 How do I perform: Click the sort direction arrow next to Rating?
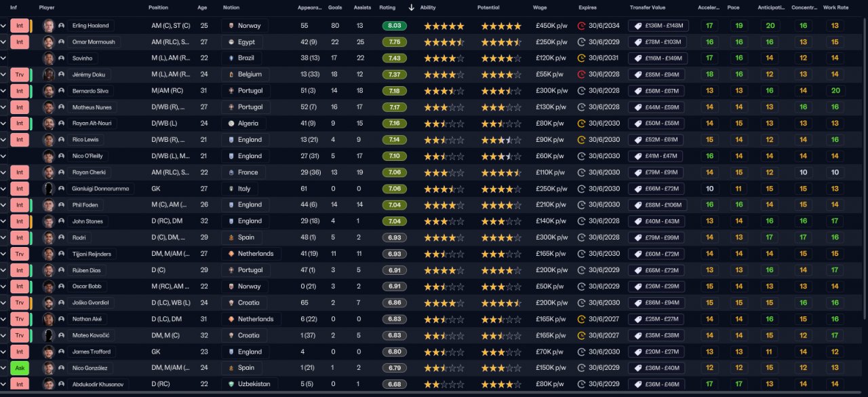411,7
